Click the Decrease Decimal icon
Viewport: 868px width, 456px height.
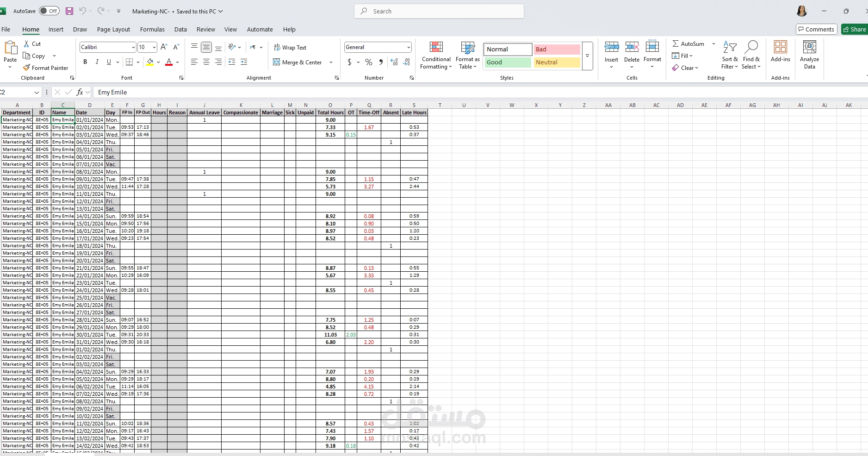pos(407,62)
